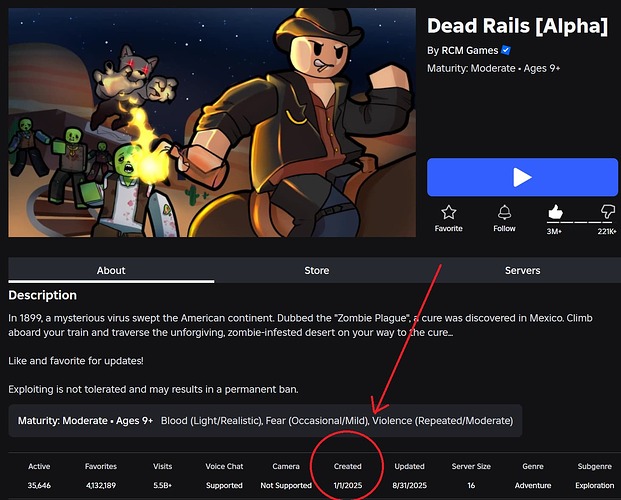Click the Violence (Repeated/Moderate) descriptor

pos(442,421)
